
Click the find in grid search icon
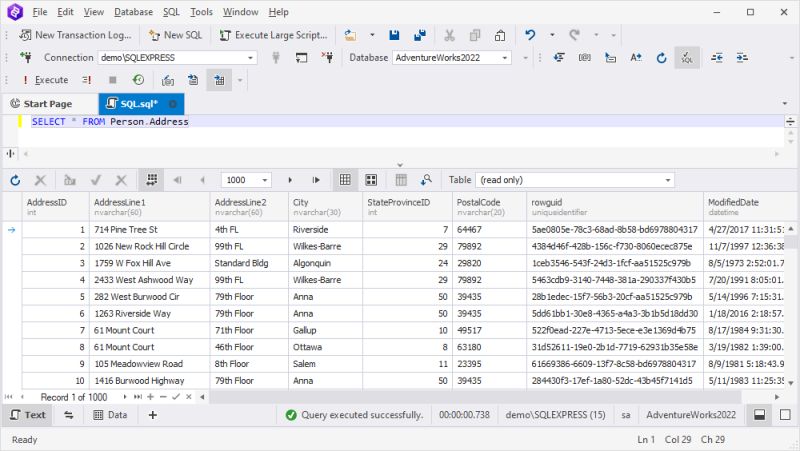(x=426, y=180)
